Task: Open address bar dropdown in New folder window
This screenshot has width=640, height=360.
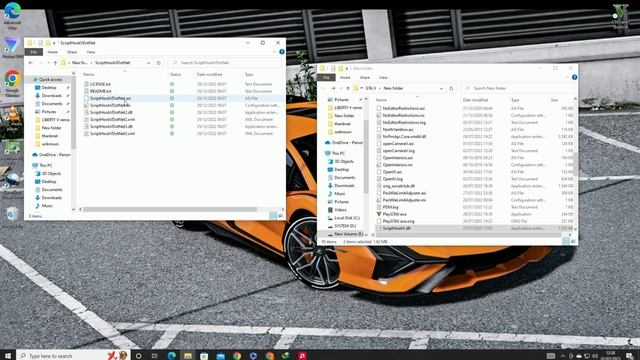Action: (x=441, y=88)
